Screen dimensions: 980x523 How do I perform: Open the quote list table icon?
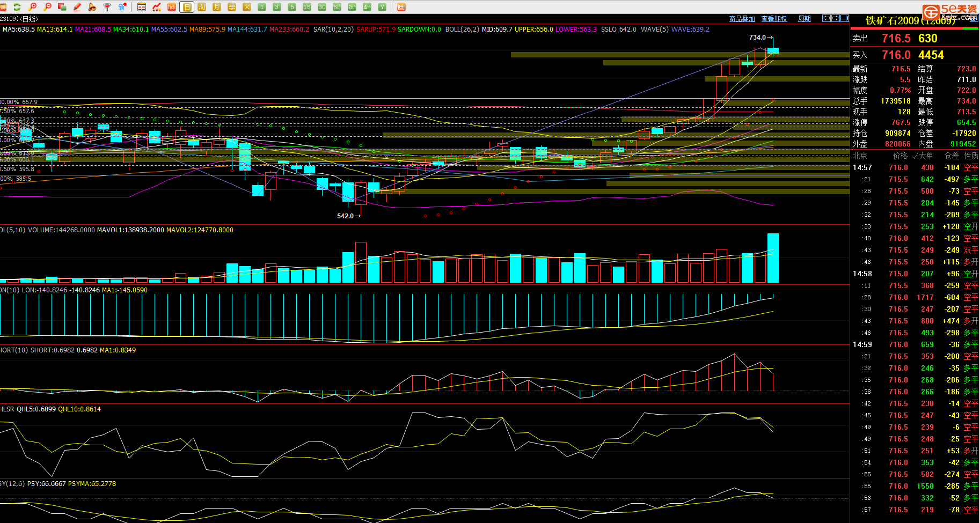pos(142,7)
